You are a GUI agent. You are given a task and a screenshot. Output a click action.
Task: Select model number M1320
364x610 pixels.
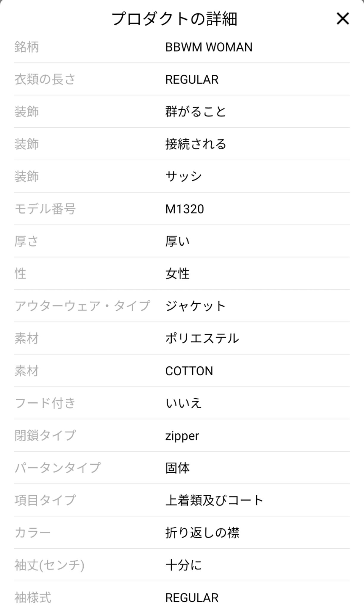tap(185, 209)
